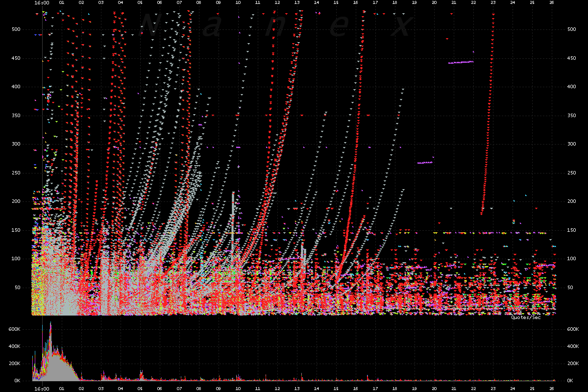This screenshot has width=588, height=392.
Task: Click the "13" tick label on the bottom axis
Action: 296,389
